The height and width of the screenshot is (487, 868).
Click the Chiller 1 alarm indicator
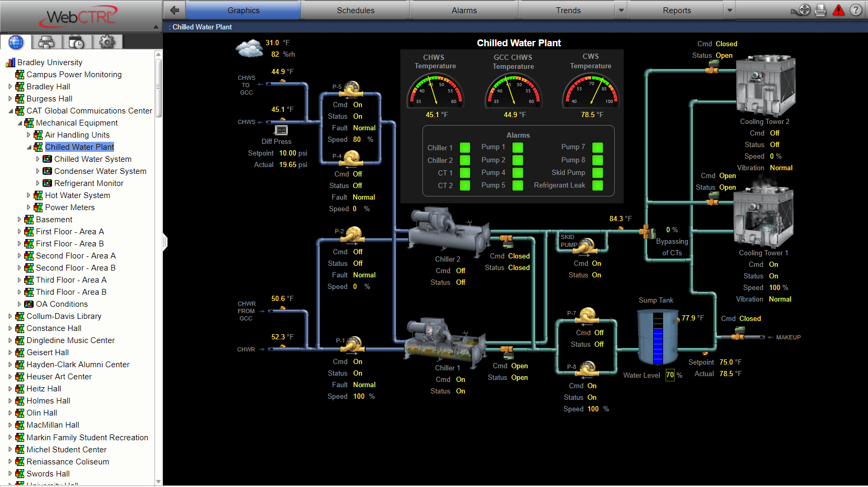[465, 148]
